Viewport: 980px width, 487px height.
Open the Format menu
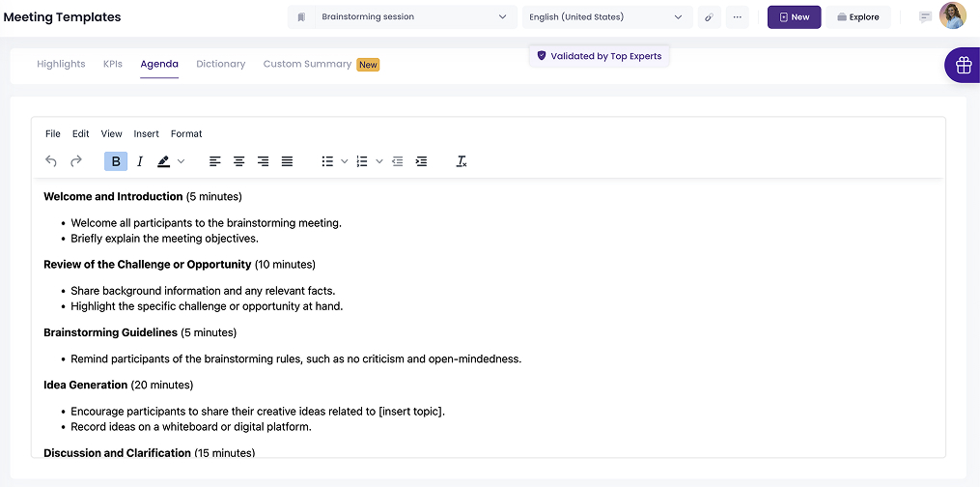tap(186, 133)
